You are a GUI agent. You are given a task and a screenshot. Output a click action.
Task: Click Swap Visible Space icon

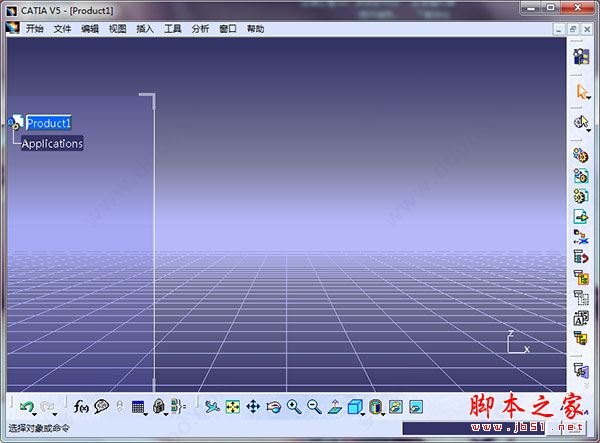click(x=416, y=407)
